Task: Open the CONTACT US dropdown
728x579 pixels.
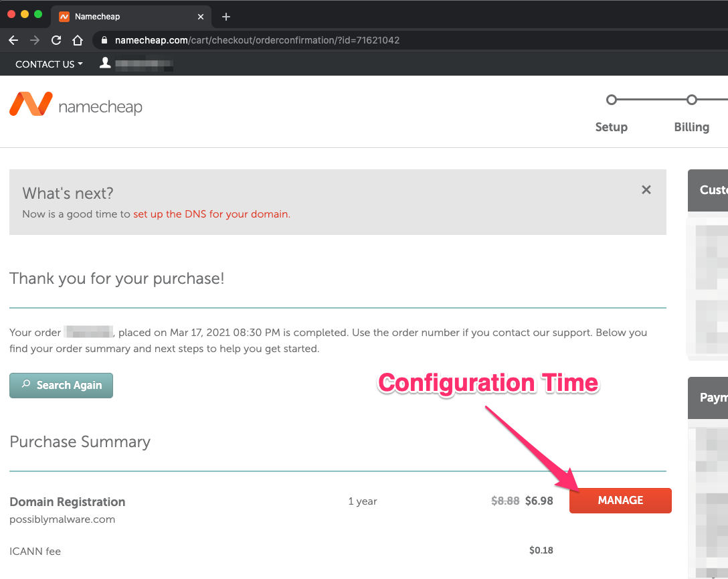Action: click(49, 64)
